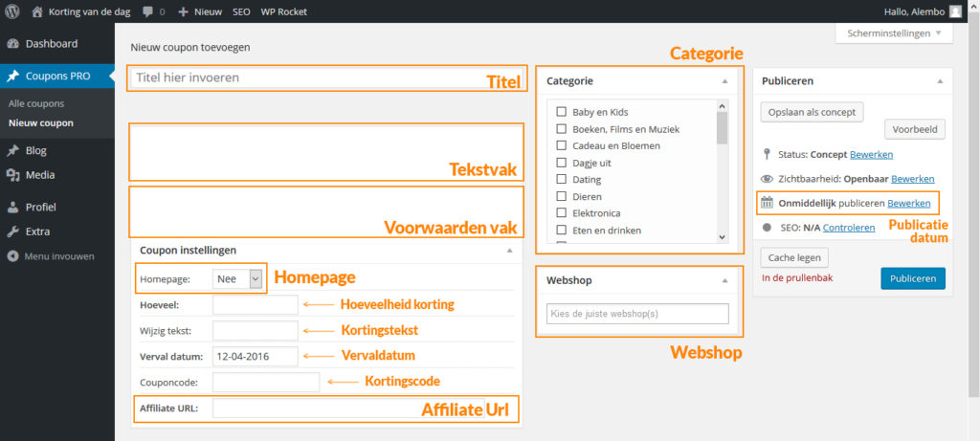Enable the Elektronica category checkbox
The height and width of the screenshot is (441, 980).
pos(561,213)
